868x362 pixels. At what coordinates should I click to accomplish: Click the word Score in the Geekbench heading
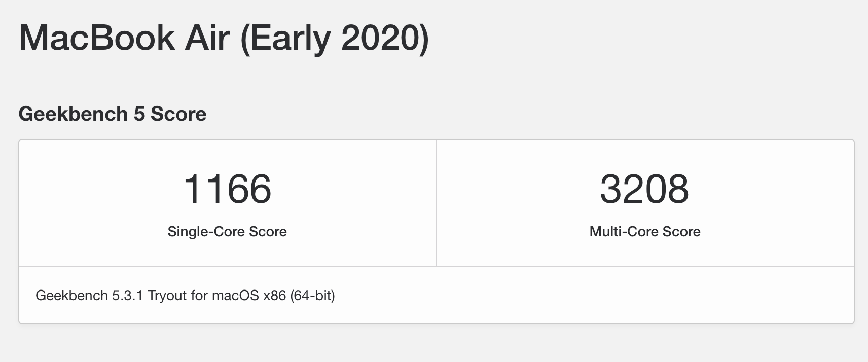(178, 114)
